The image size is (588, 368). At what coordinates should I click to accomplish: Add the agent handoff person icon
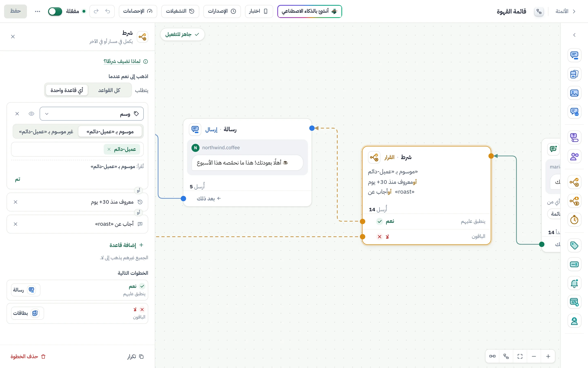point(574,321)
